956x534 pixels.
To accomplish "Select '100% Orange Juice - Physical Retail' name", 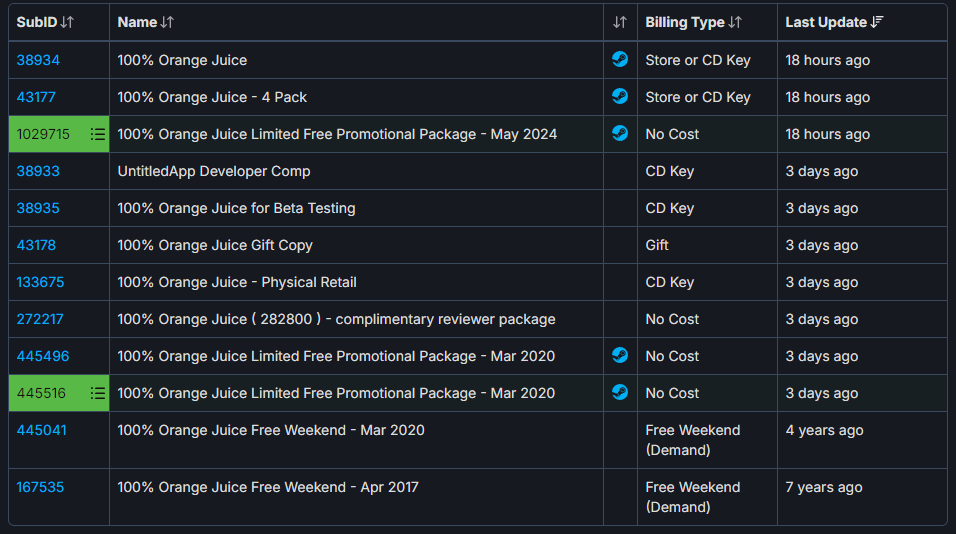I will (x=237, y=282).
